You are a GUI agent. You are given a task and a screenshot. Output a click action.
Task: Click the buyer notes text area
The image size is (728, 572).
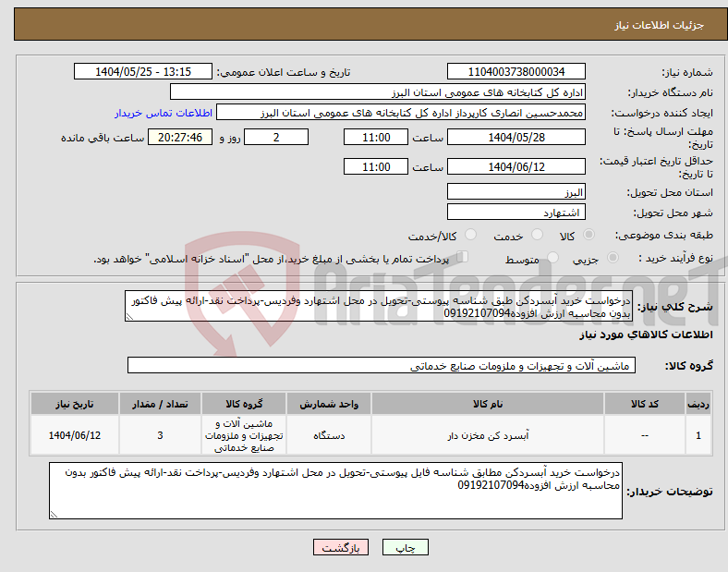coord(335,491)
